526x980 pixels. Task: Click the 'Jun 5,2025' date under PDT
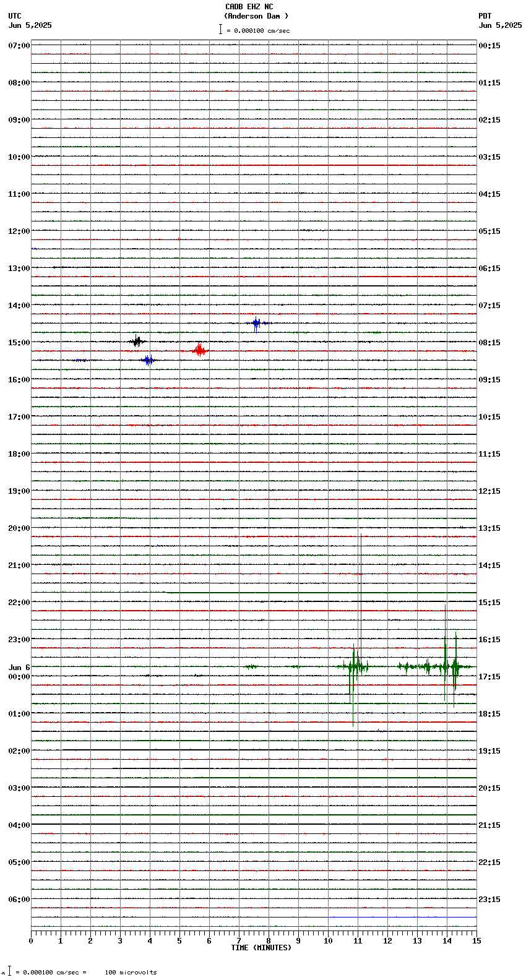(x=500, y=25)
